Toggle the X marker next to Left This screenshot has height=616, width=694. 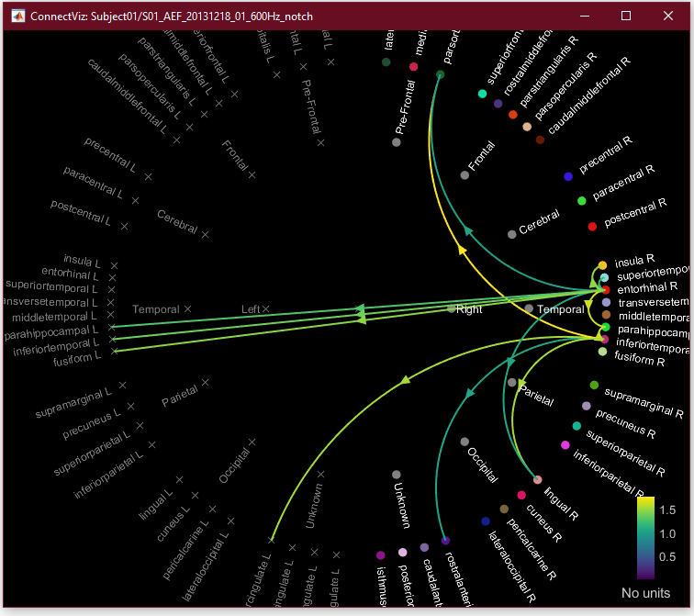point(265,309)
